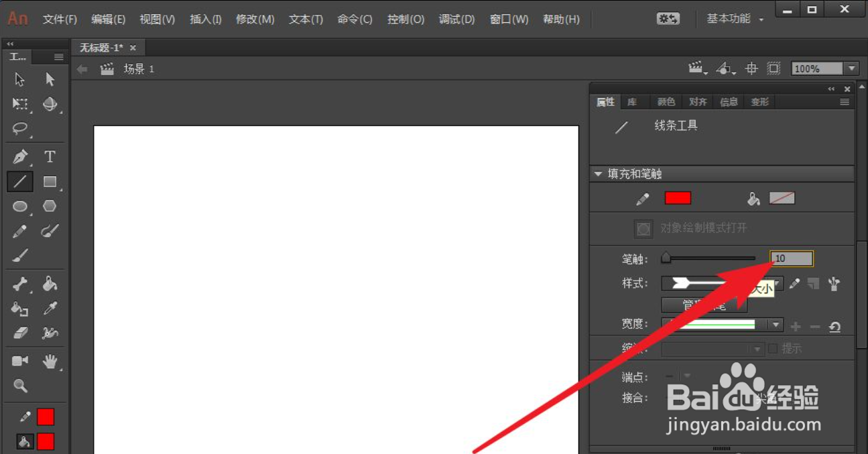The height and width of the screenshot is (454, 868).
Task: Click the back arrow beside 场景 1
Action: [82, 69]
